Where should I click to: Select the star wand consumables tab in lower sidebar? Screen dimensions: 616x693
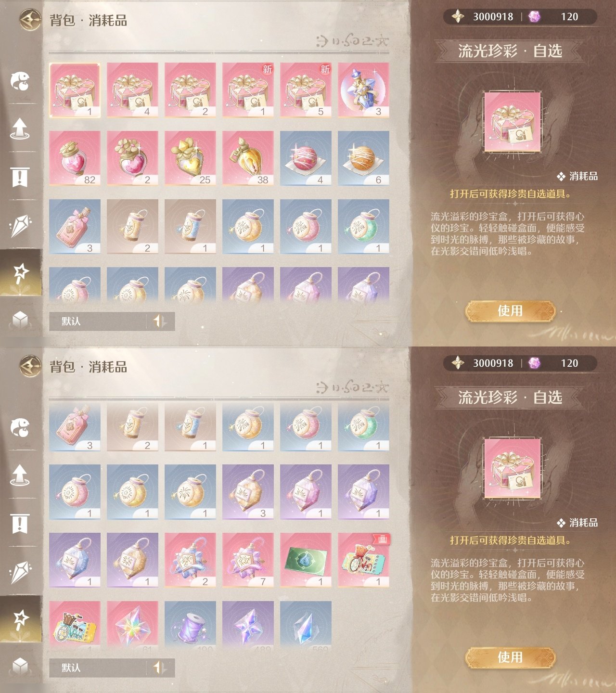pyautogui.click(x=20, y=619)
